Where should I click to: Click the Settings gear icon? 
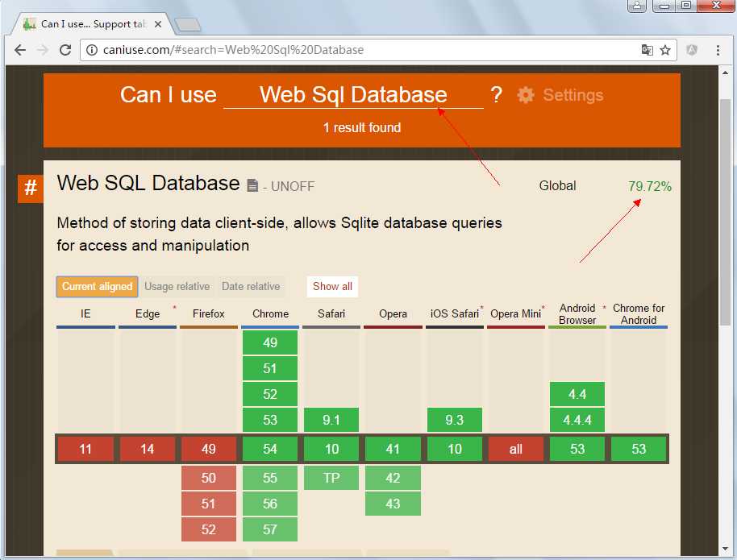click(526, 95)
